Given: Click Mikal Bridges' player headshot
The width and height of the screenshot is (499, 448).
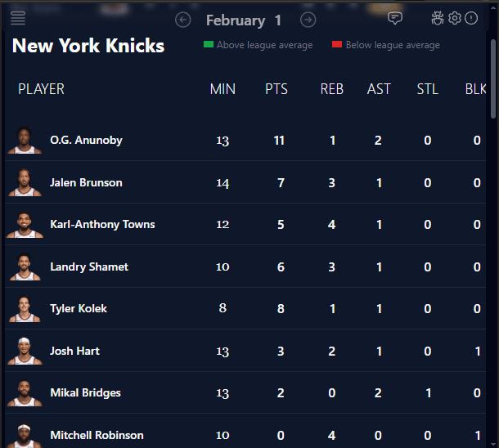Looking at the screenshot, I should [25, 393].
